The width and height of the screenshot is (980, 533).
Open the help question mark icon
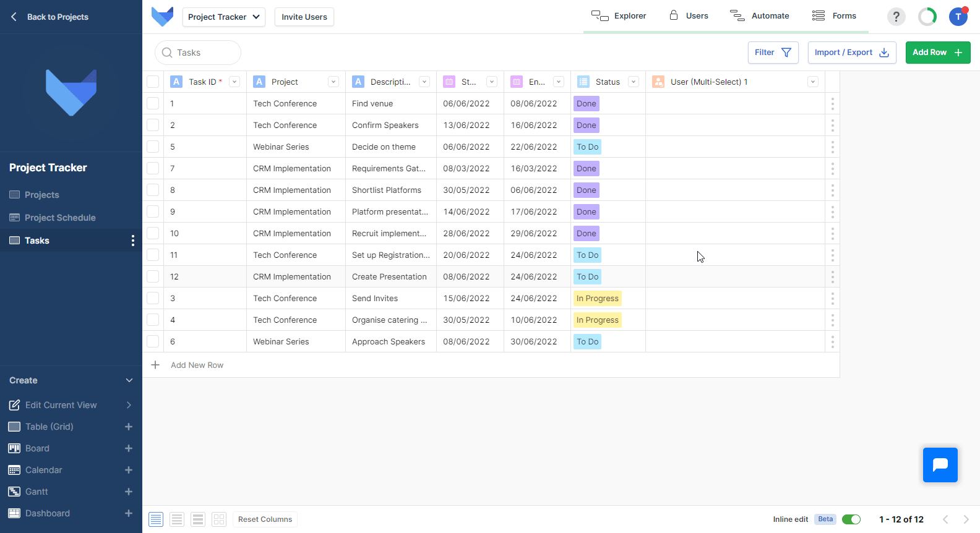[x=896, y=17]
